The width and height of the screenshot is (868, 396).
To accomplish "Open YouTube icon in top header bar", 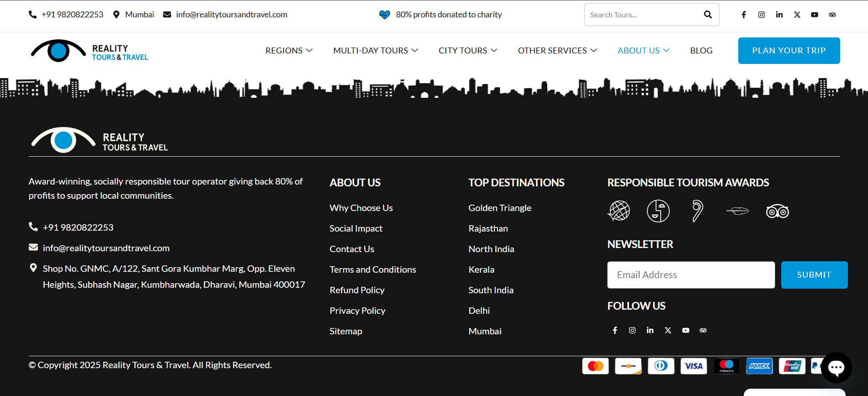I will [x=815, y=15].
